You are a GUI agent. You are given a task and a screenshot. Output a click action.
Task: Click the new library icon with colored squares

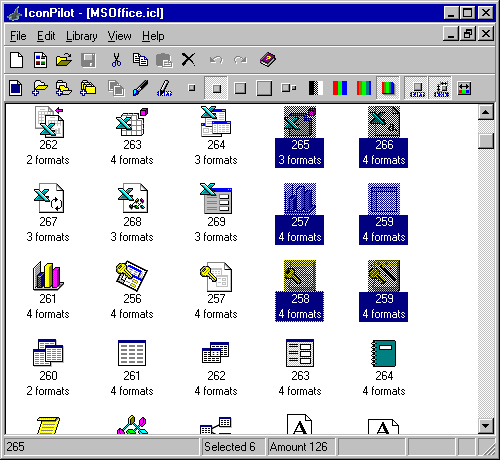40,60
